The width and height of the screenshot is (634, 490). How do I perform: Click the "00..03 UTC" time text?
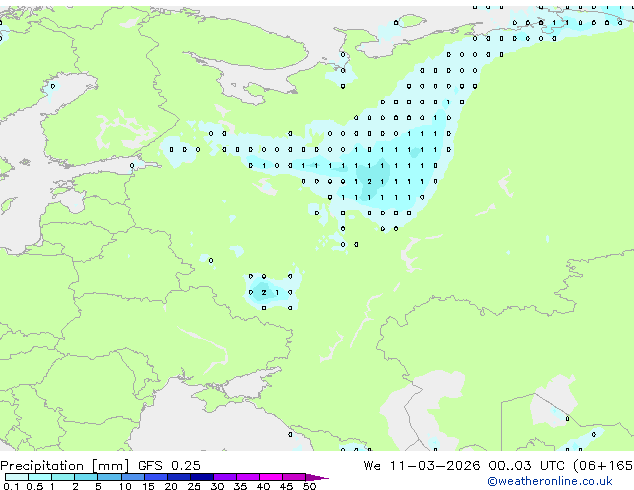[526, 466]
